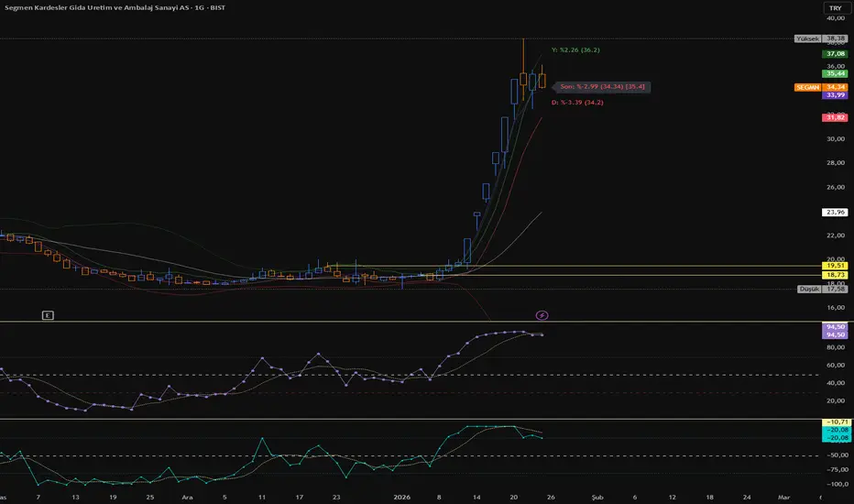854x504 pixels.
Task: Select the 19,51 horizontal level label
Action: (835, 266)
